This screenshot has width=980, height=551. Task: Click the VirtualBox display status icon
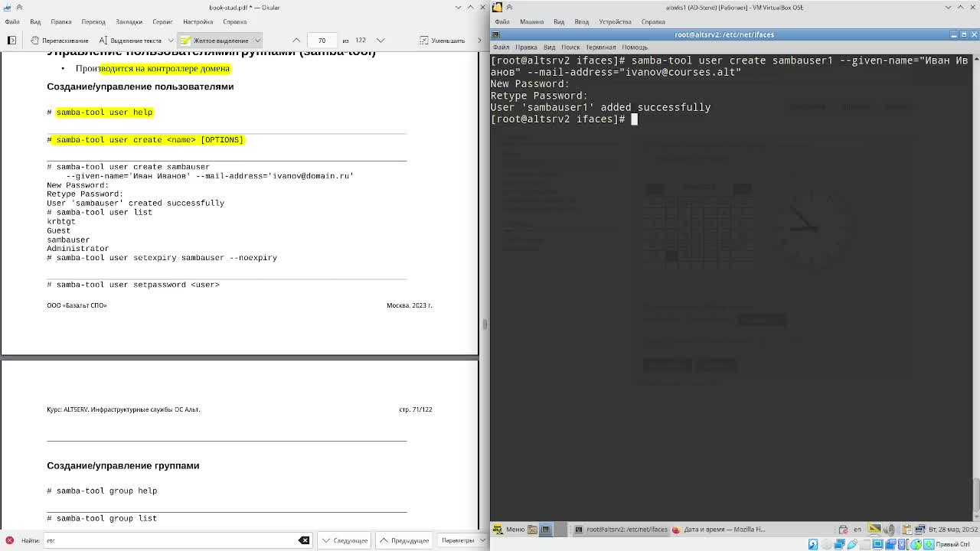click(x=877, y=544)
